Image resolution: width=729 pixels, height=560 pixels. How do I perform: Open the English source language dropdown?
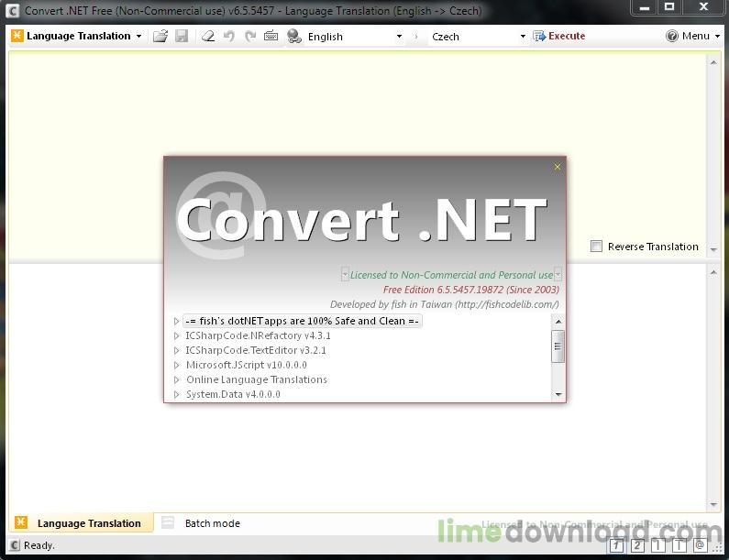click(x=354, y=37)
